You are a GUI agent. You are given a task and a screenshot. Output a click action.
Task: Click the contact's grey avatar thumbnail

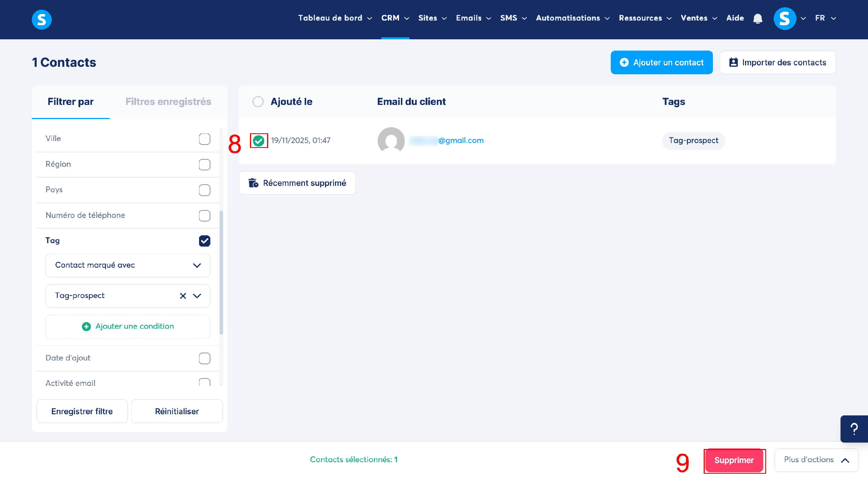pos(391,140)
